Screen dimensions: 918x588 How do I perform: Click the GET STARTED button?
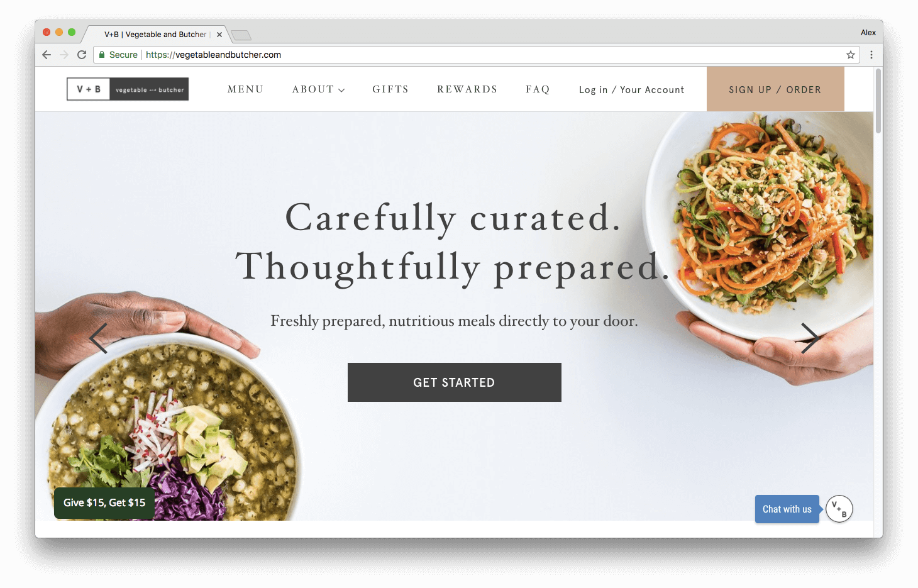click(x=455, y=382)
